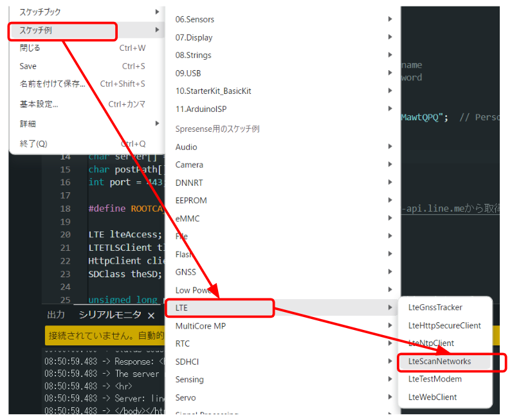Screen dimensions: 512x420
Task: Select LteHttpSecureClient example
Action: pos(444,325)
